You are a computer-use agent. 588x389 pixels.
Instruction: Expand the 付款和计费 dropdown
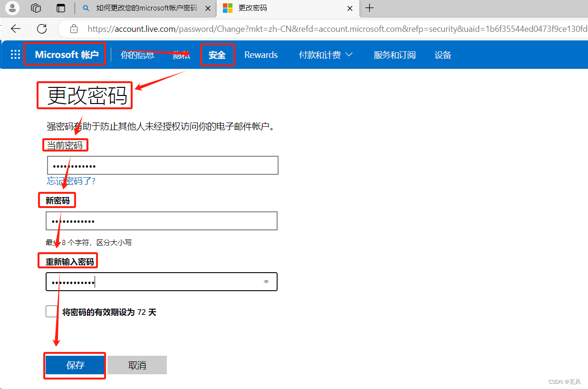coord(326,55)
